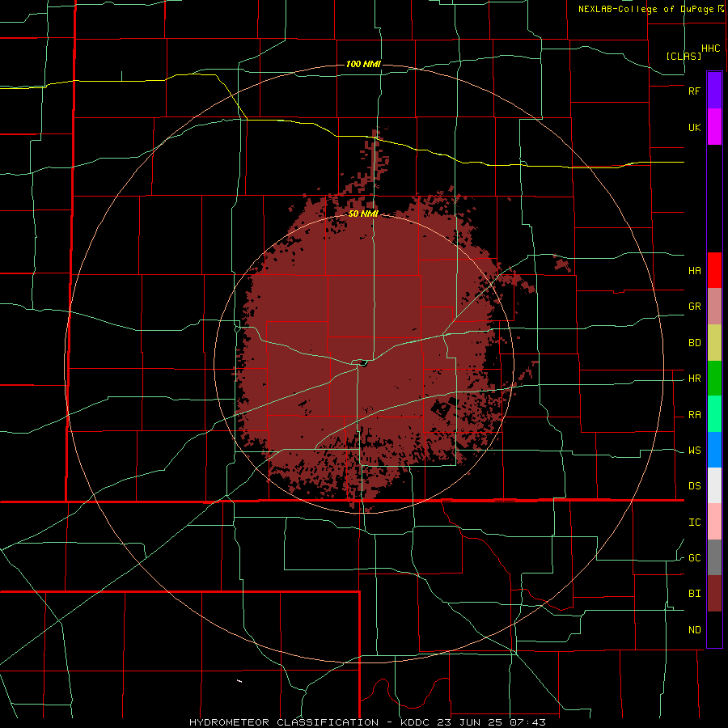Viewport: 728px width, 728px height.
Task: Click the HA legend label
Action: 695,271
